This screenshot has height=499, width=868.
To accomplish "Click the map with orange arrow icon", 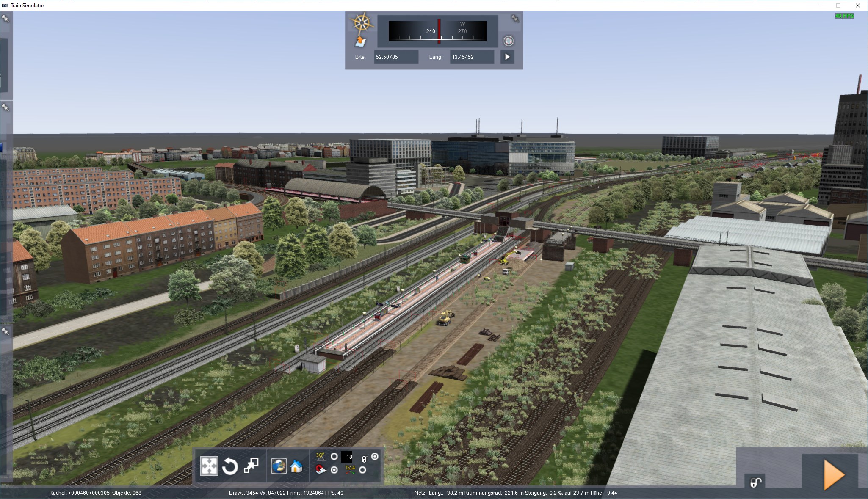I will pos(360,42).
